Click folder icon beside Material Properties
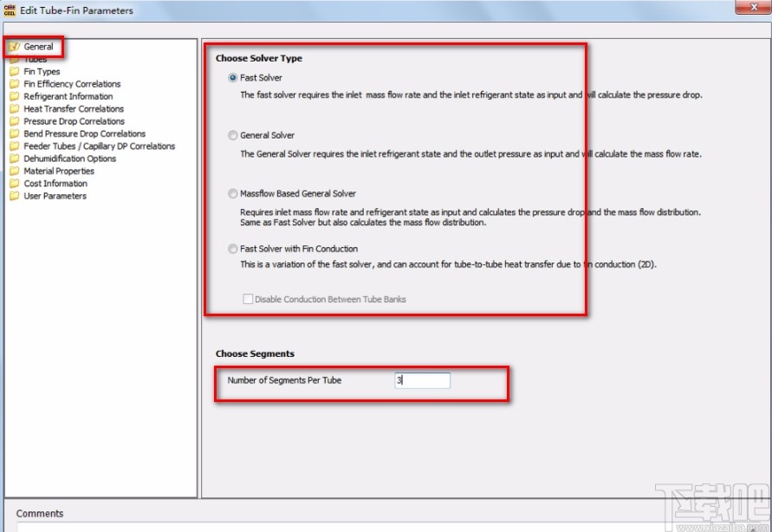This screenshot has width=772, height=532. tap(15, 172)
